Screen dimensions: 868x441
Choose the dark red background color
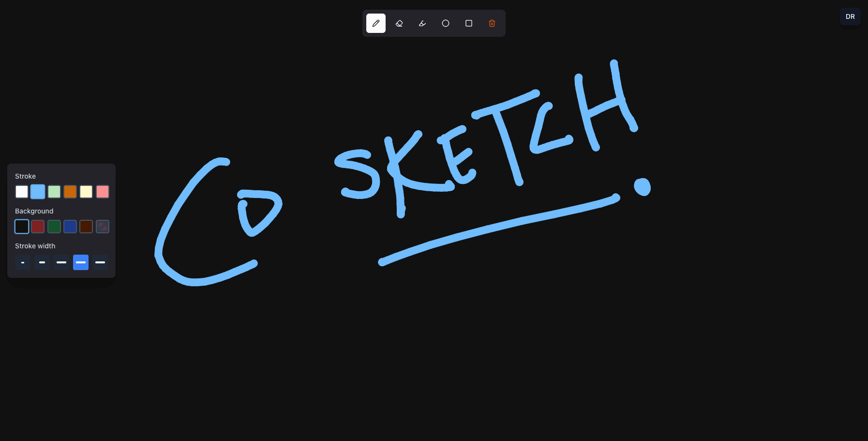click(38, 226)
